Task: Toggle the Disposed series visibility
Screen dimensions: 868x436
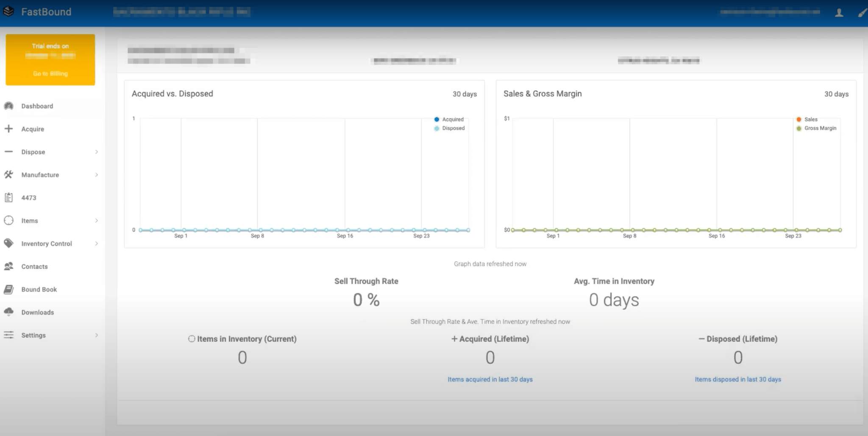Action: pyautogui.click(x=449, y=128)
